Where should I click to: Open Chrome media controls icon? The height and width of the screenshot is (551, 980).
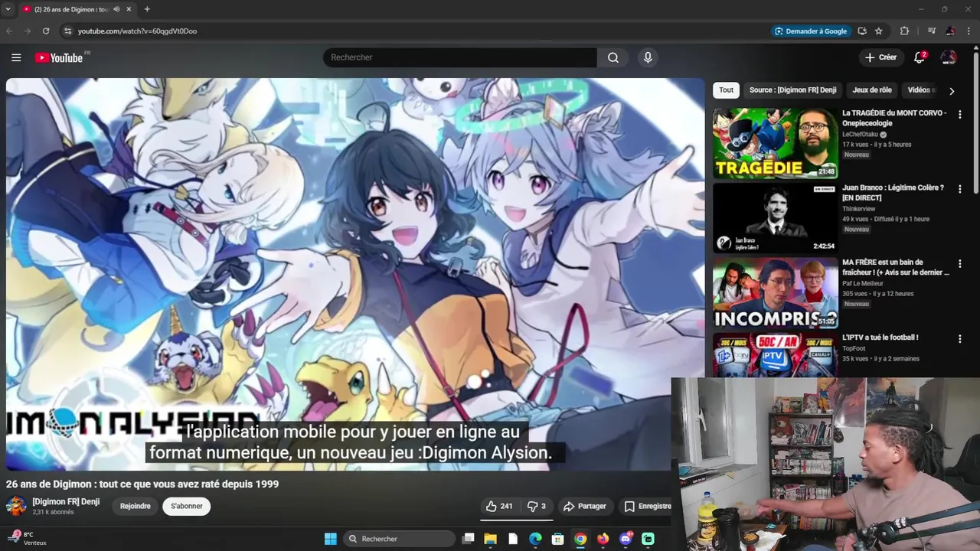[x=932, y=31]
